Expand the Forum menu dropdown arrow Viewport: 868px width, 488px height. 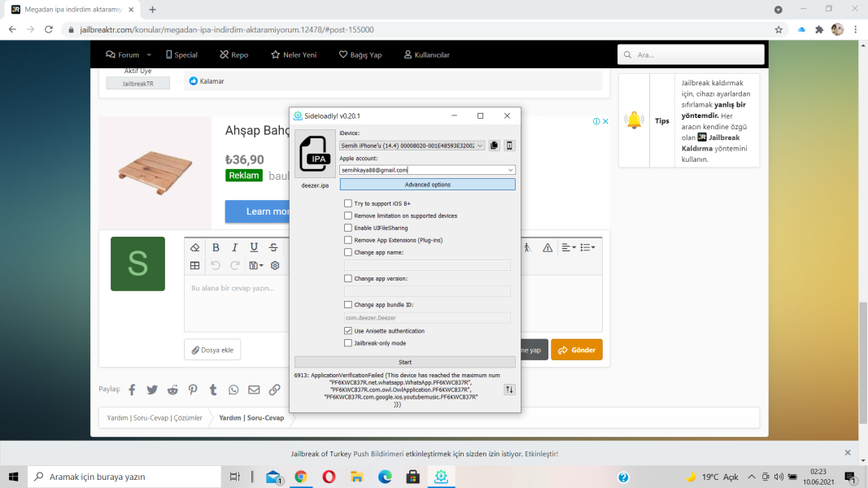[149, 54]
